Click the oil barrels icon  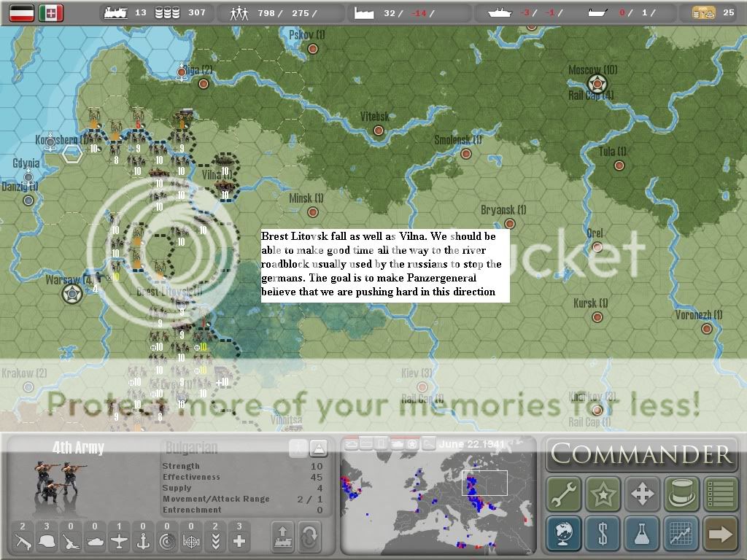click(x=167, y=13)
